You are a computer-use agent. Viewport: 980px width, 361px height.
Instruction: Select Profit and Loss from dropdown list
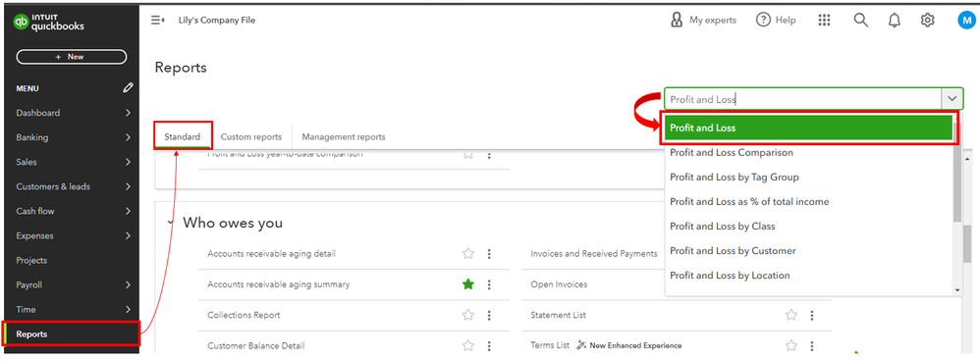tap(807, 129)
